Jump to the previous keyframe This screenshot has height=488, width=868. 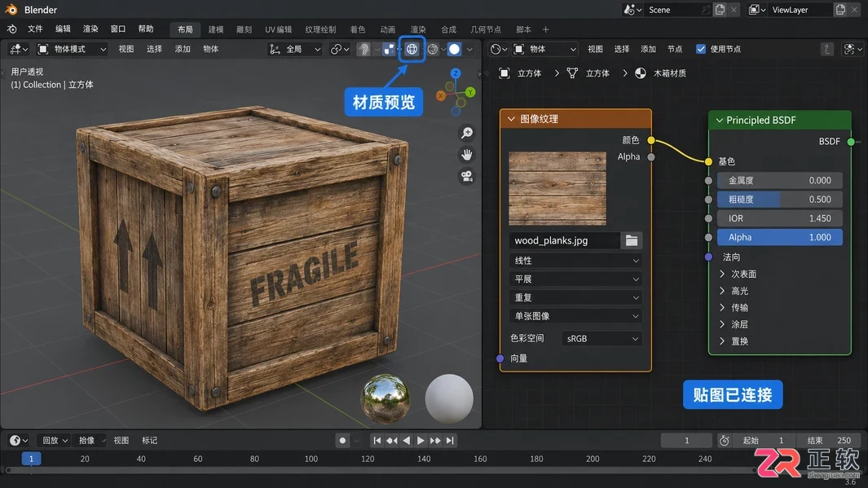pos(392,441)
